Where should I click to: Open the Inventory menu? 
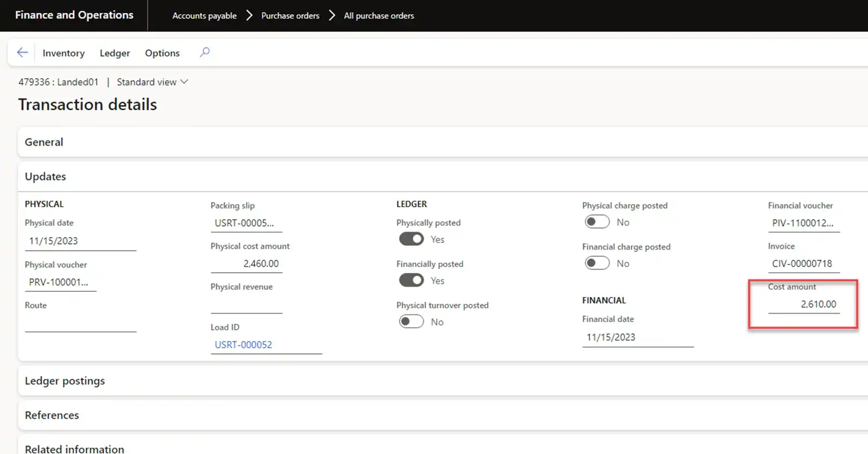pyautogui.click(x=63, y=53)
